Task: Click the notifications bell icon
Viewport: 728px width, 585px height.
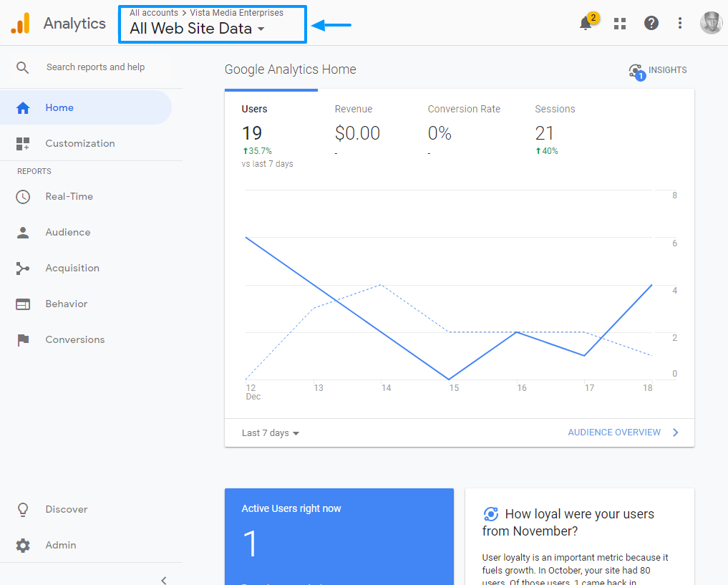Action: pyautogui.click(x=586, y=24)
